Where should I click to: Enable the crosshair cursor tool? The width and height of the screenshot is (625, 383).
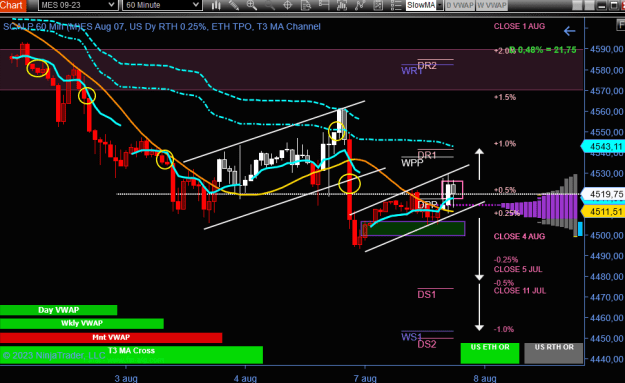click(287, 5)
